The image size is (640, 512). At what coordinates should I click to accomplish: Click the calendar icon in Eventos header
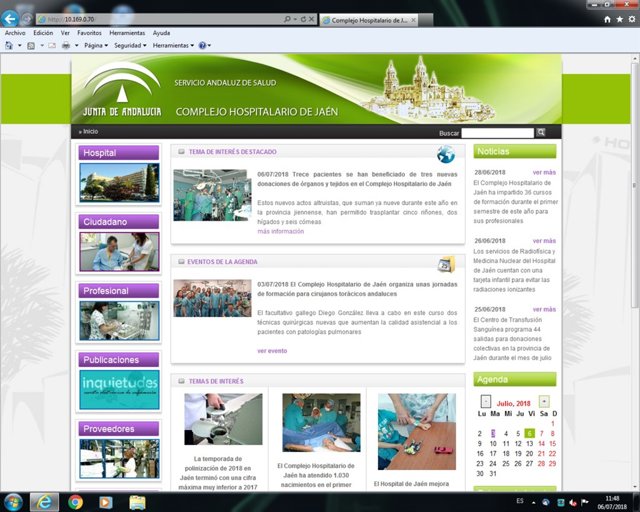click(x=445, y=263)
